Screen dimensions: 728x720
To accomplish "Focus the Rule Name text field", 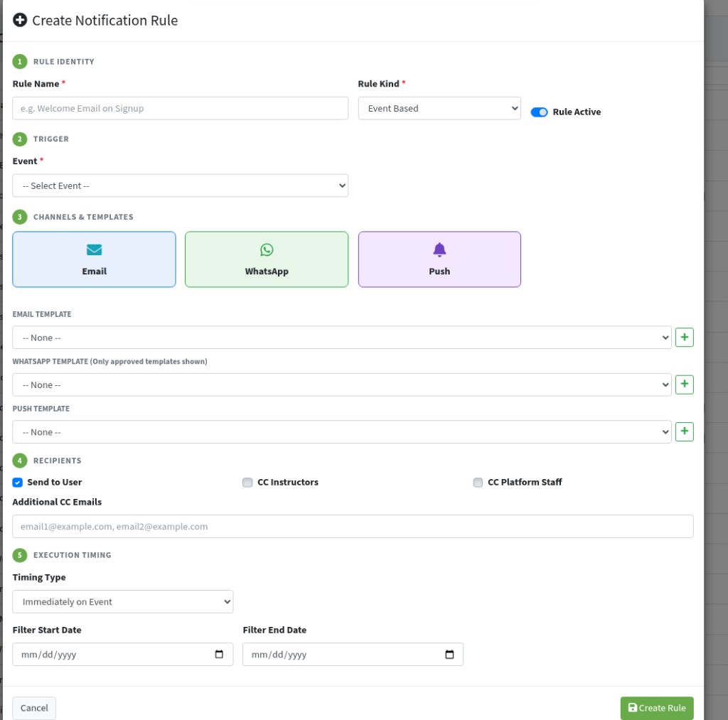I will click(x=180, y=108).
